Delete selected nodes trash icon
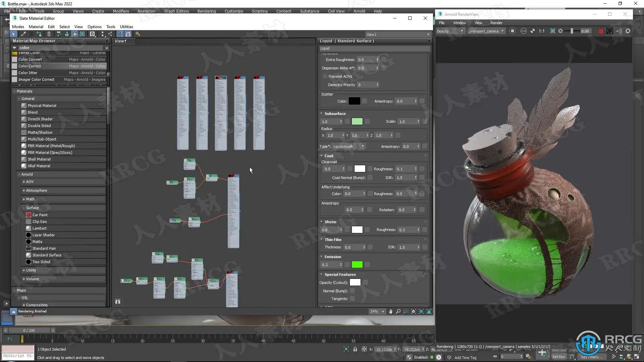Screen dimensions: 644x362 point(49,34)
